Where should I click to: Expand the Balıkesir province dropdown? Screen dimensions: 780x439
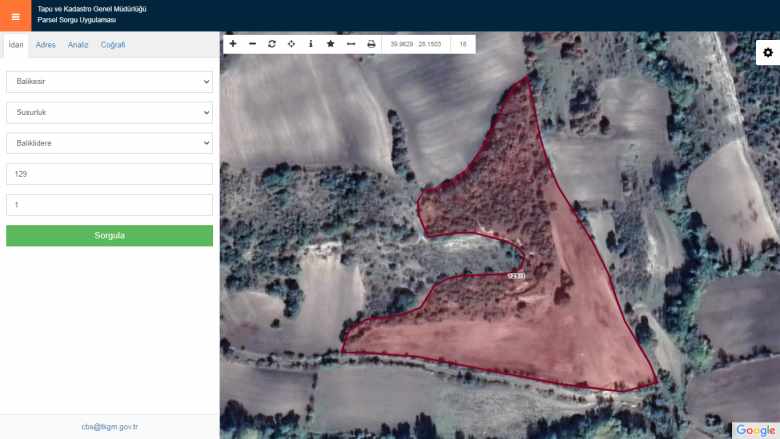109,81
